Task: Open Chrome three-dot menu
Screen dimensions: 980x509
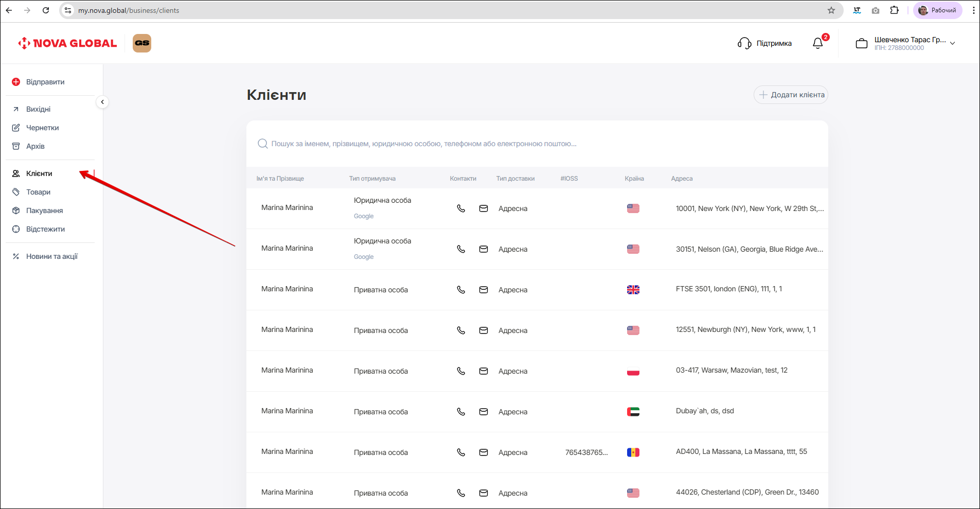Action: click(973, 10)
